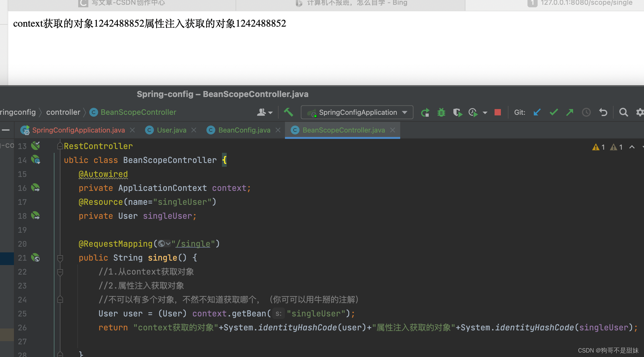Click Git push arrow icon
This screenshot has width=644, height=357.
tap(570, 112)
